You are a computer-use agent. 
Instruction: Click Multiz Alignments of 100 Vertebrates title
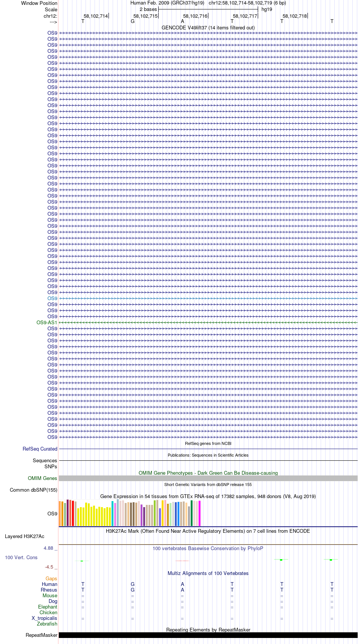point(208,573)
